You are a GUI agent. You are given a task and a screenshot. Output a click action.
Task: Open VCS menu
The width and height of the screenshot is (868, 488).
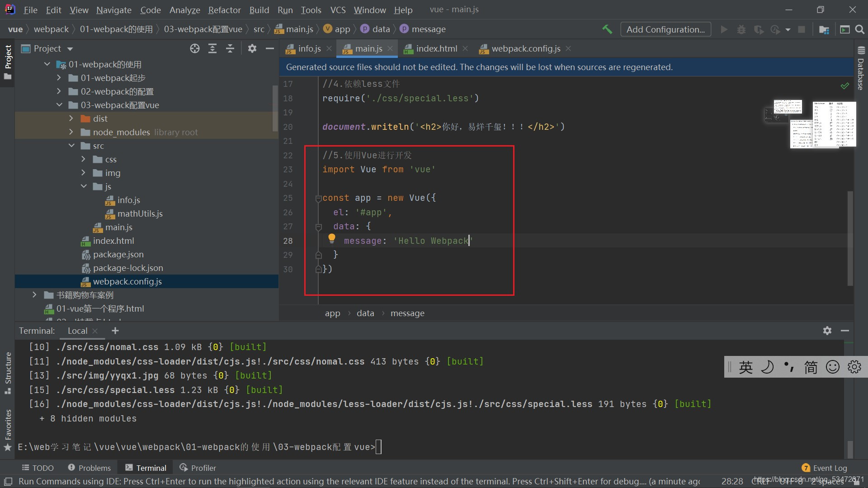pos(338,9)
